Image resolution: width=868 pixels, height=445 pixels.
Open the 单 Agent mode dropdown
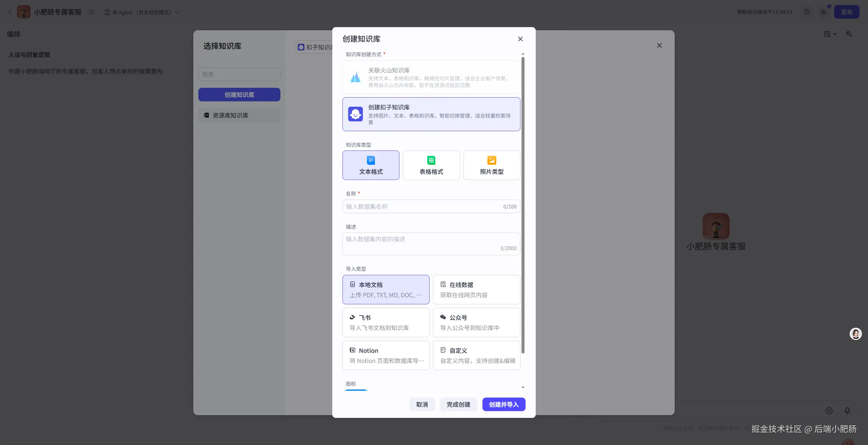[142, 12]
